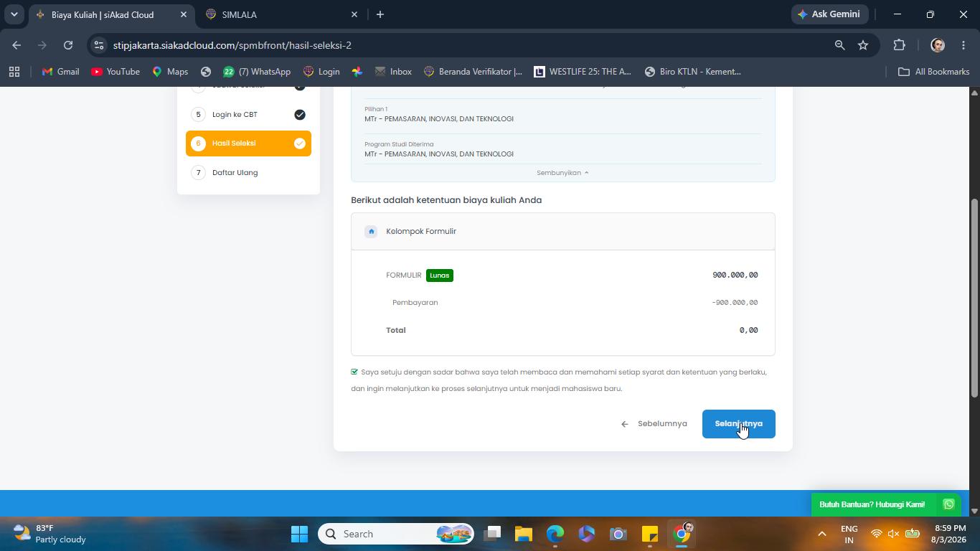Show hidden system tray icons chevron
This screenshot has width=980, height=551.
[822, 534]
